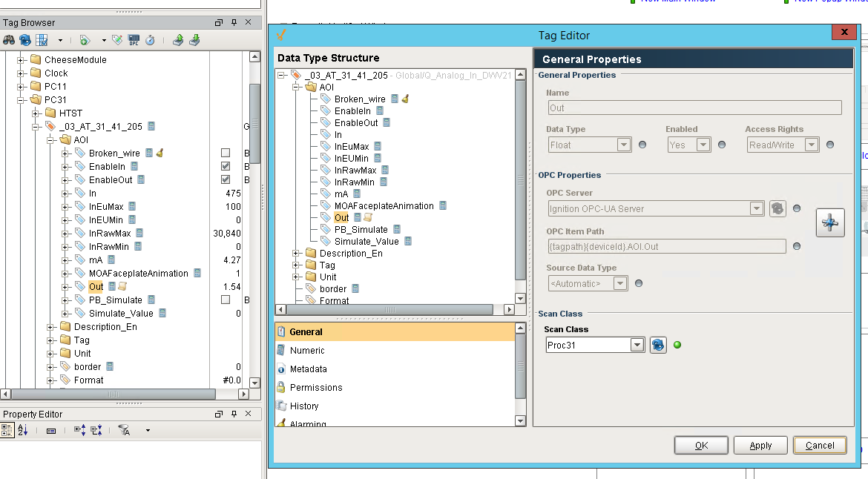This screenshot has height=479, width=868.
Task: Select the General section in Tag Editor
Action: tap(395, 332)
